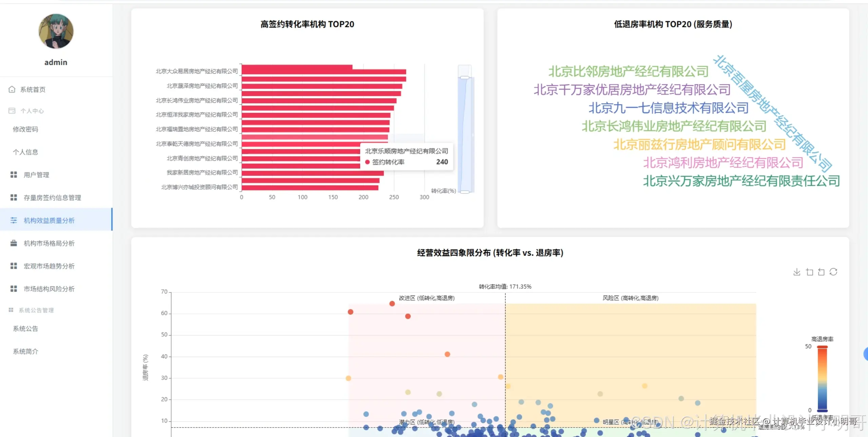
Task: Click the 高退房率 color gradient legend bar
Action: pos(822,378)
